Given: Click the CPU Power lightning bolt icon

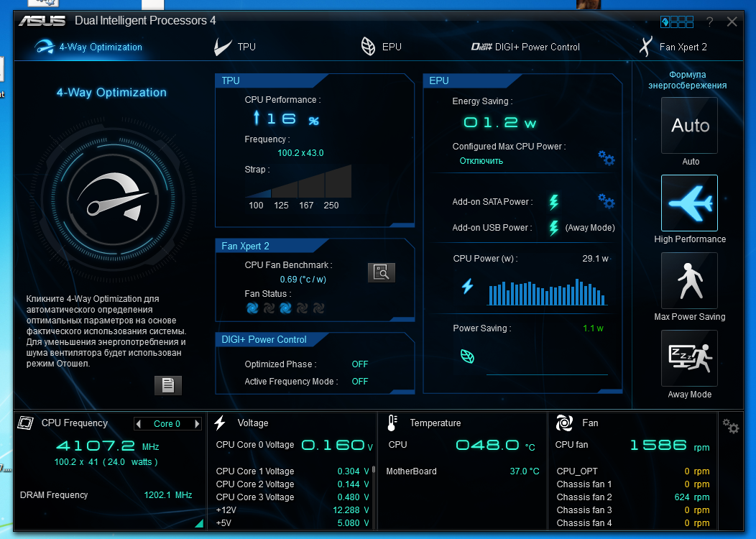Looking at the screenshot, I should [x=467, y=286].
